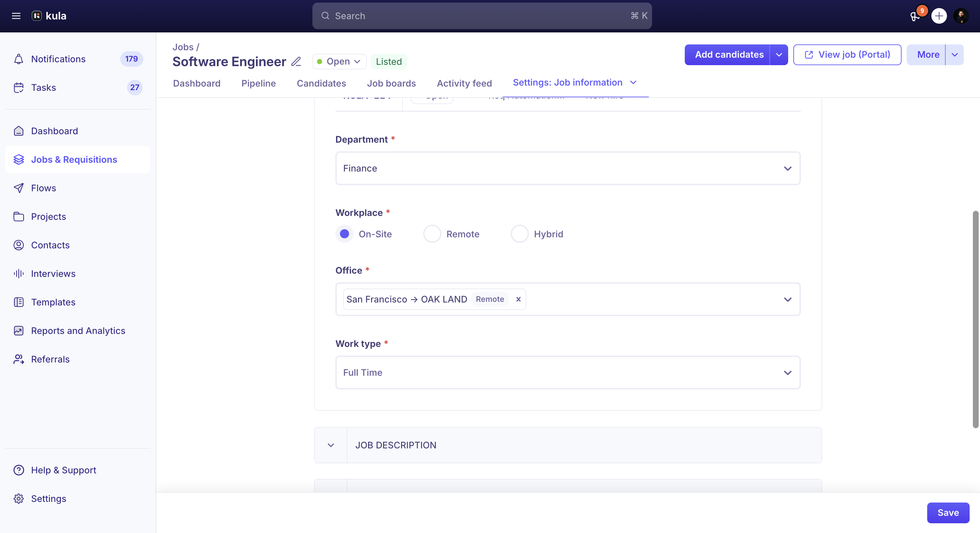Expand the JOB DESCRIPTION section
Viewport: 980px width, 533px height.
click(331, 445)
